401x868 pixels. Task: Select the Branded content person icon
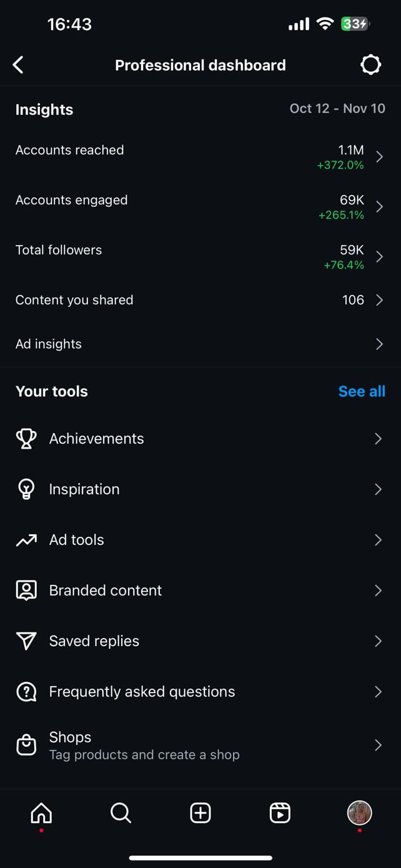(26, 591)
